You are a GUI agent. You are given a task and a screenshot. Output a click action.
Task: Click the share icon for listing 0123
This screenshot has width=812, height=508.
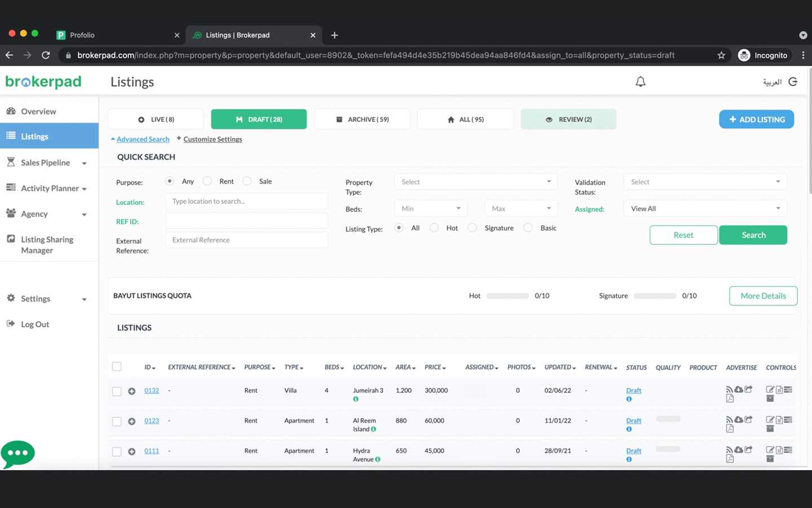[748, 419]
